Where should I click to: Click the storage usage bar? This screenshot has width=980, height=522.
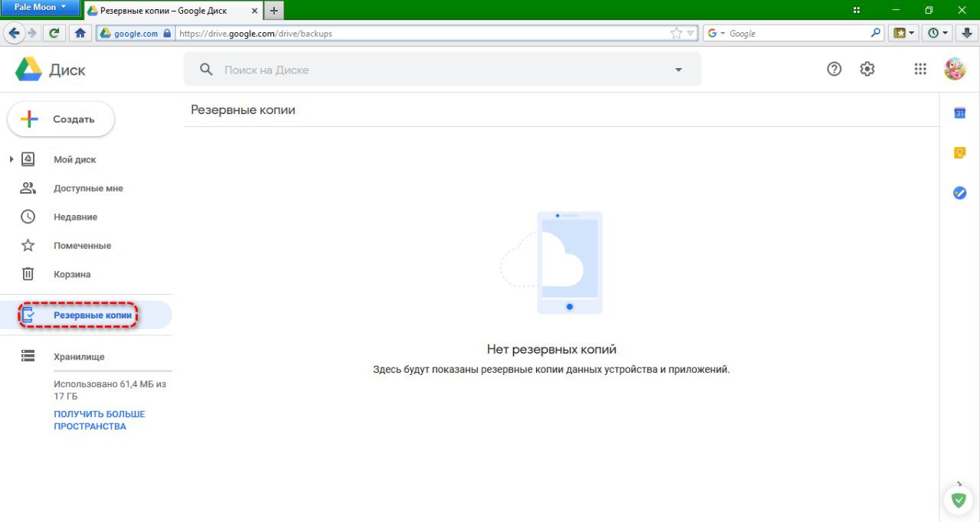point(113,371)
